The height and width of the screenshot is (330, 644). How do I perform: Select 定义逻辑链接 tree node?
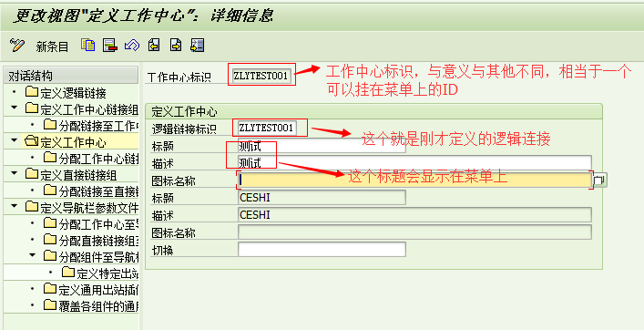point(73,93)
